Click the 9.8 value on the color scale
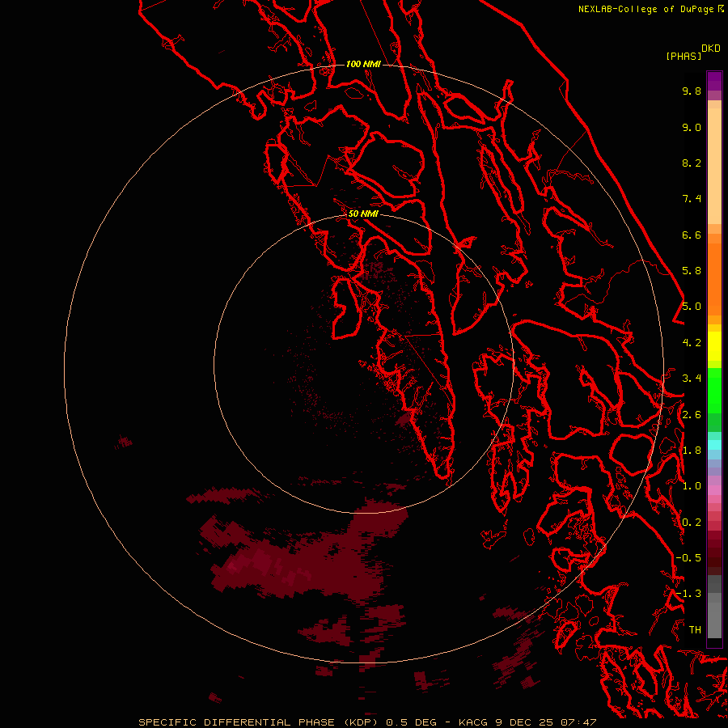 (692, 91)
